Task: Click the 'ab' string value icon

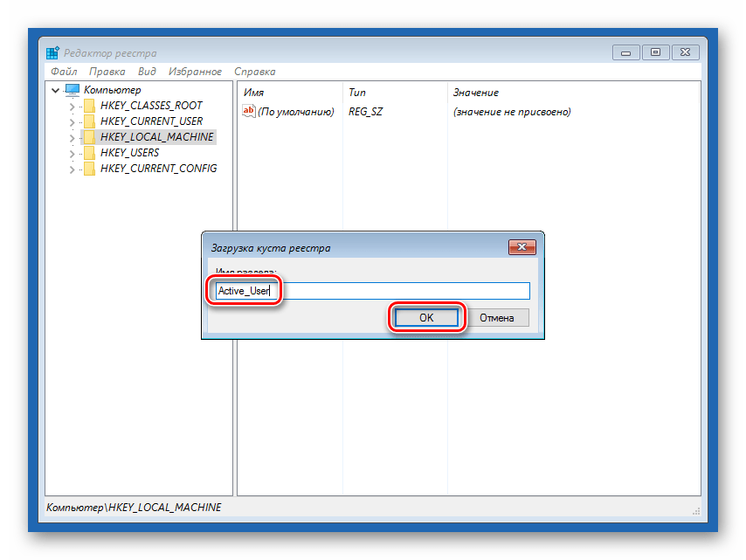Action: click(x=249, y=111)
